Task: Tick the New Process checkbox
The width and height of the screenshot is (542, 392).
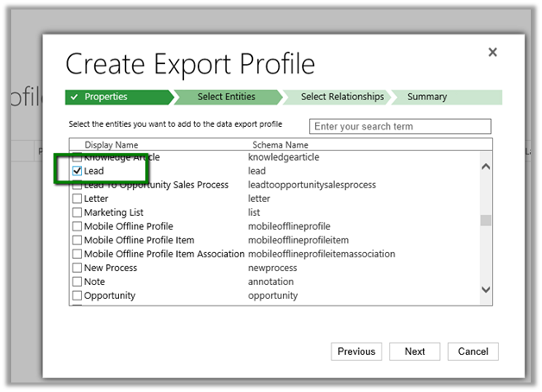Action: pos(78,268)
